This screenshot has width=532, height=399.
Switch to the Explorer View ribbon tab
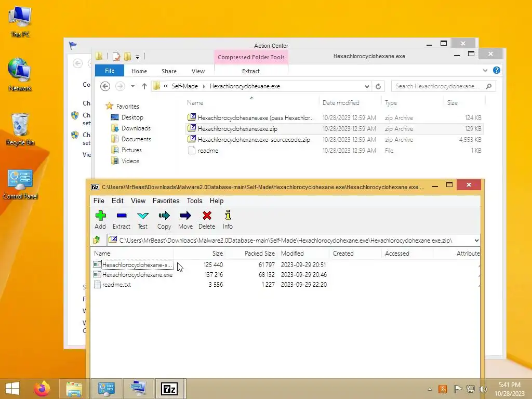point(198,71)
